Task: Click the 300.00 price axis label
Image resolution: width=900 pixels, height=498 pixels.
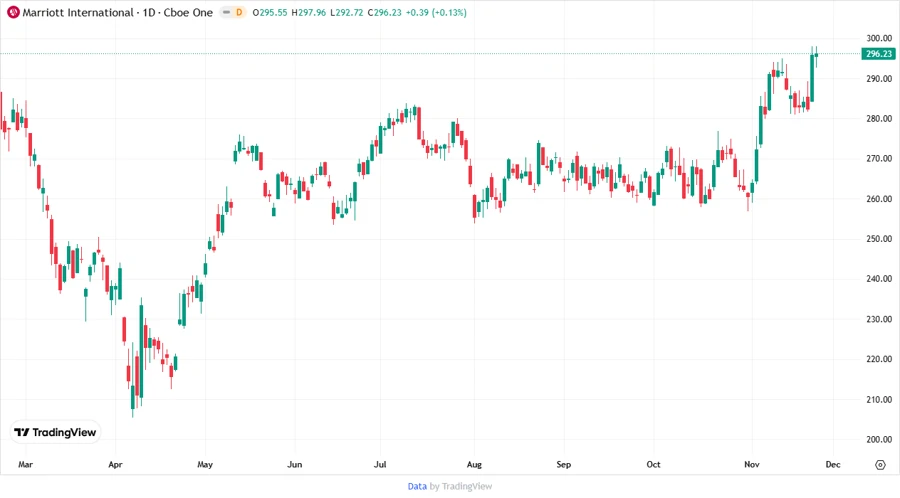Action: [879, 38]
